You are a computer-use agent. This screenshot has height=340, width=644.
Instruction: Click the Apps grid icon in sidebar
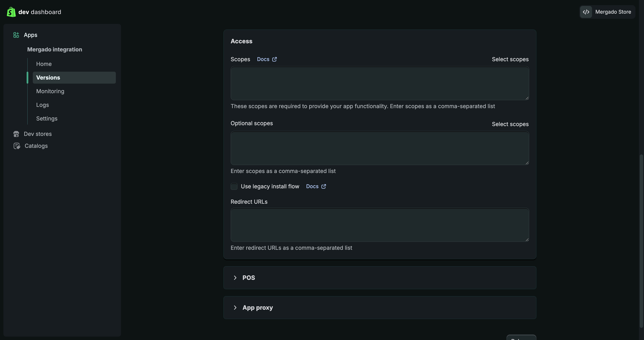click(x=16, y=35)
